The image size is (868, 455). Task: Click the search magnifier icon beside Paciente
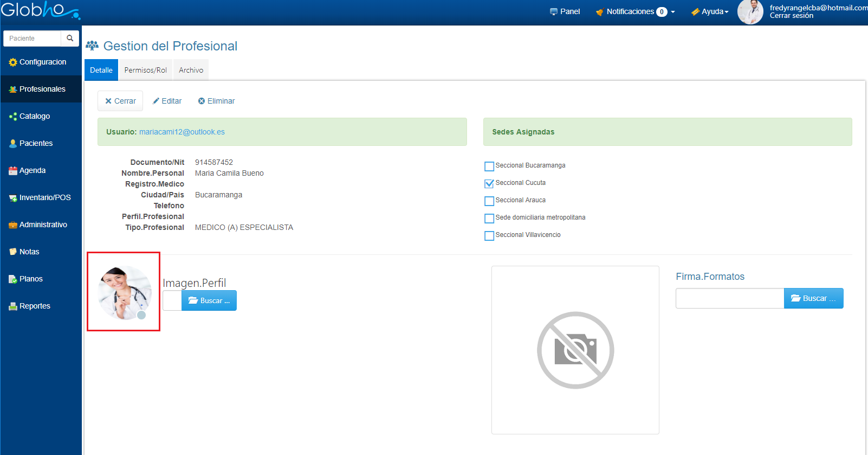[x=70, y=39]
